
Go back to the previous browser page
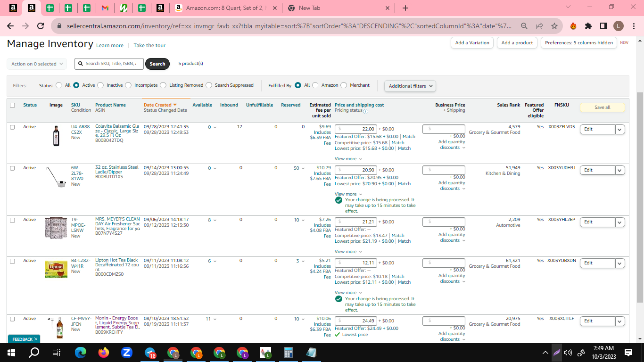[x=10, y=26]
